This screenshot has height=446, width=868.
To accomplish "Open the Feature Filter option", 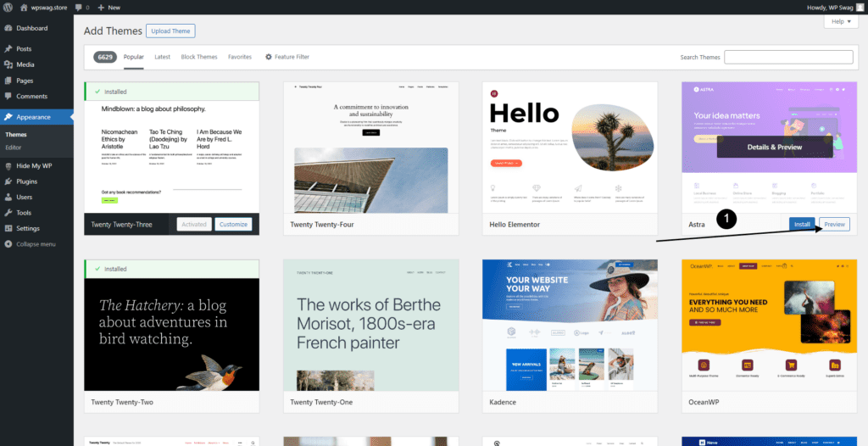I will pyautogui.click(x=287, y=57).
